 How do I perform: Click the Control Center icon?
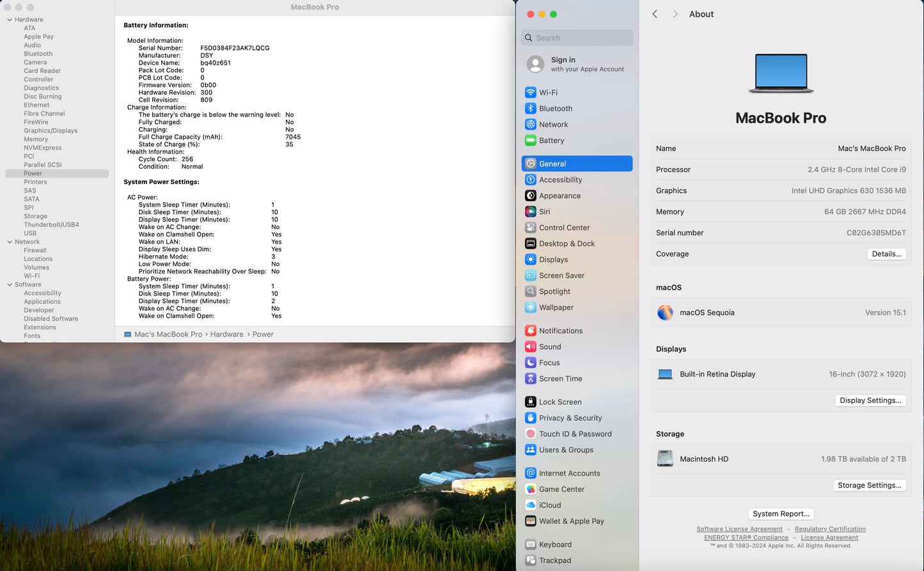pos(530,228)
